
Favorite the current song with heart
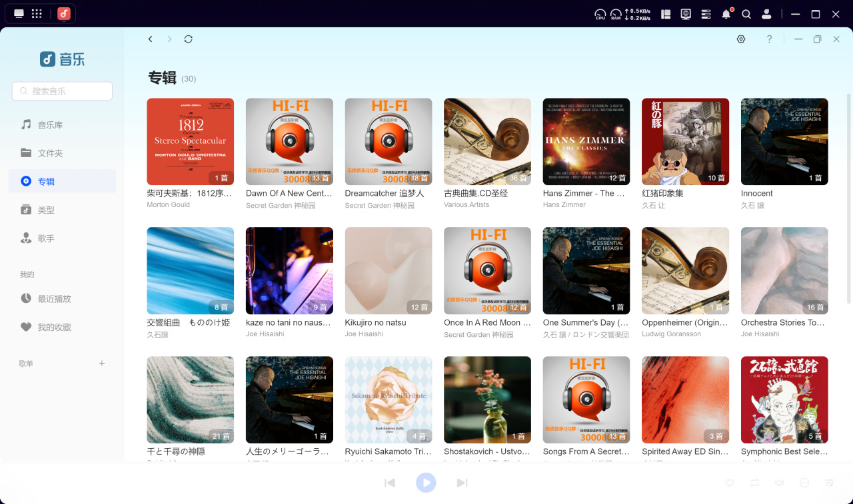(730, 483)
